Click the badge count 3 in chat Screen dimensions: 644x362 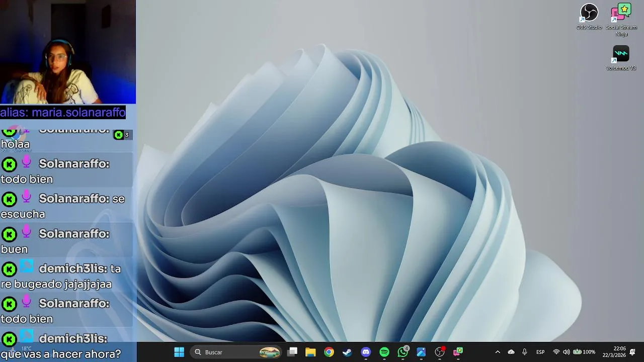122,135
